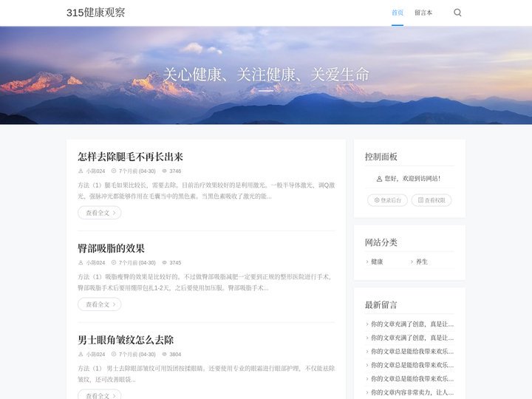Open article 臀部吸脂的效果
Viewport: 532px width, 399px height.
click(x=111, y=248)
